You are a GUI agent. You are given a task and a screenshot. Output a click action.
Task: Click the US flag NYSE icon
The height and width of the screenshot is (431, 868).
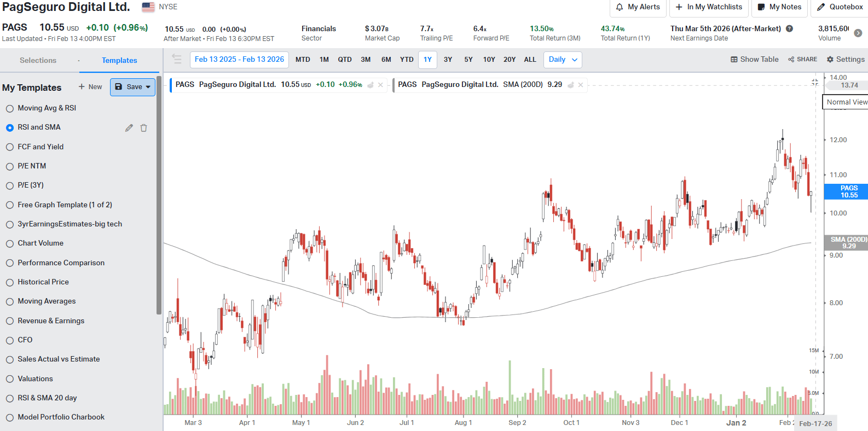tap(148, 7)
